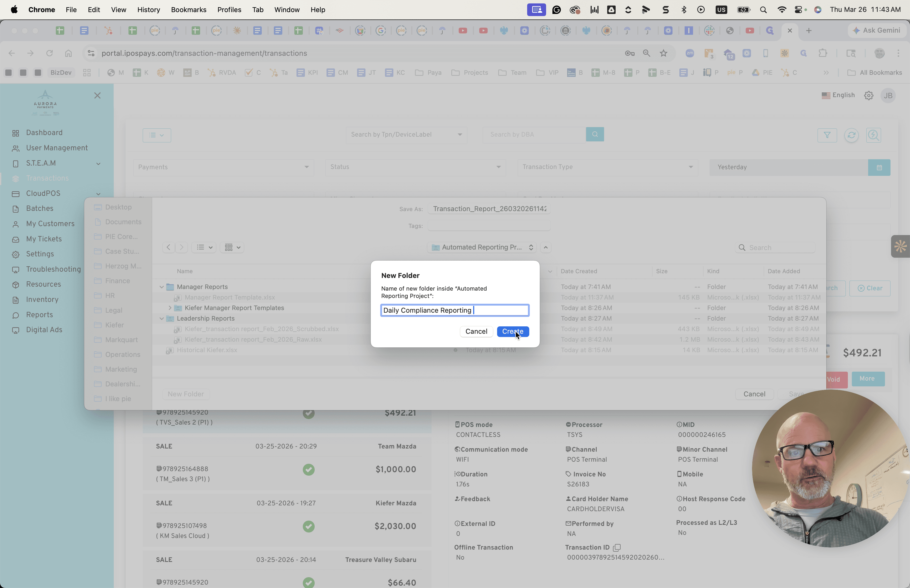Viewport: 910px width, 588px height.
Task: Open the portal settings gear icon
Action: pyautogui.click(x=869, y=96)
